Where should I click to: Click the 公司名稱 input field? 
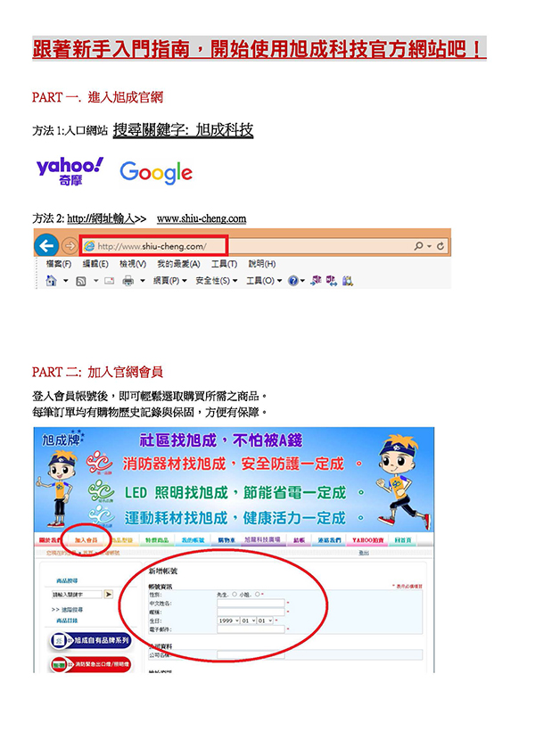tap(251, 654)
